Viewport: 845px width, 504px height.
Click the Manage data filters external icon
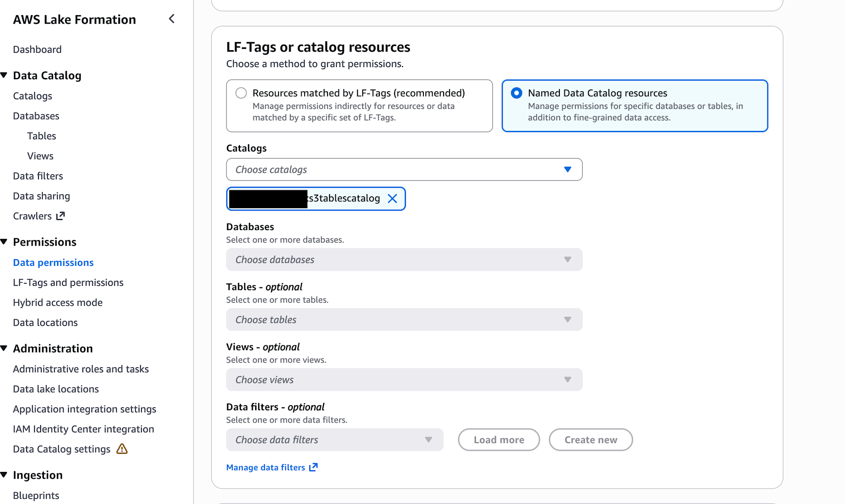point(313,467)
